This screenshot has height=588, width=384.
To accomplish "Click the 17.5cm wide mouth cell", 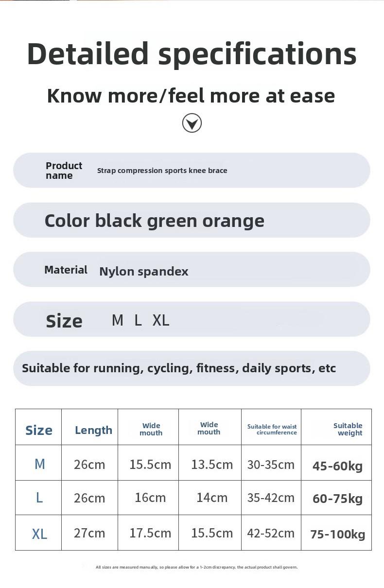I will pyautogui.click(x=150, y=533).
